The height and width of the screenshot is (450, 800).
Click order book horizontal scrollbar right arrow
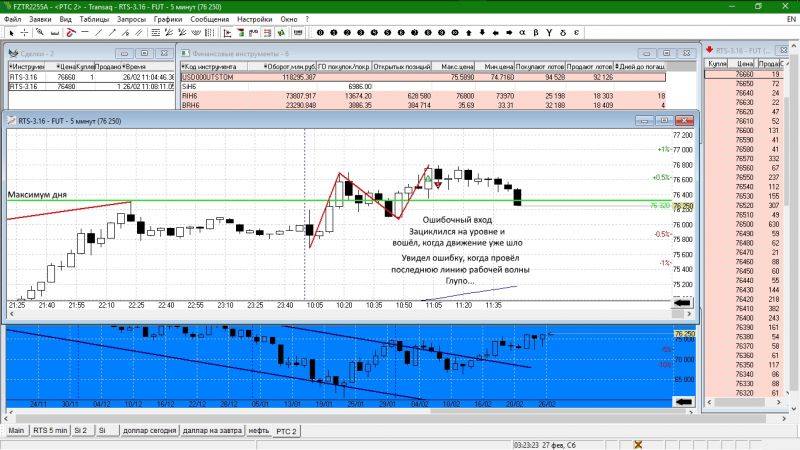click(779, 402)
